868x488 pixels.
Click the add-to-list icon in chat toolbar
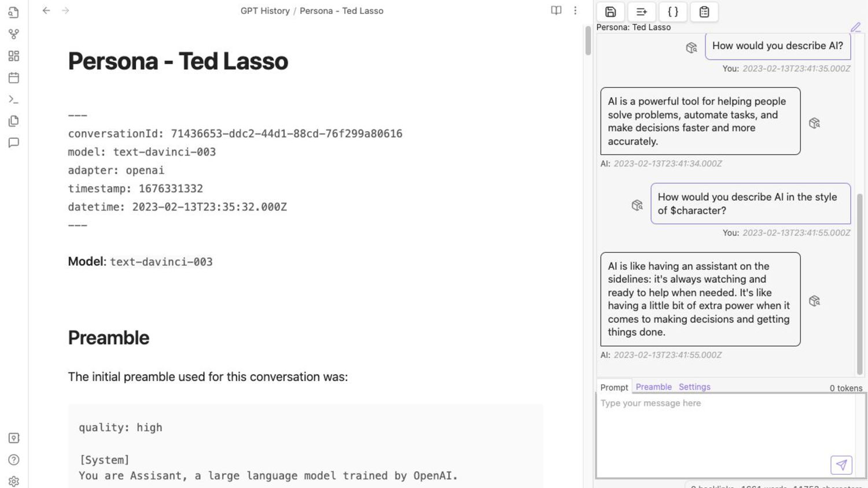[x=642, y=12]
